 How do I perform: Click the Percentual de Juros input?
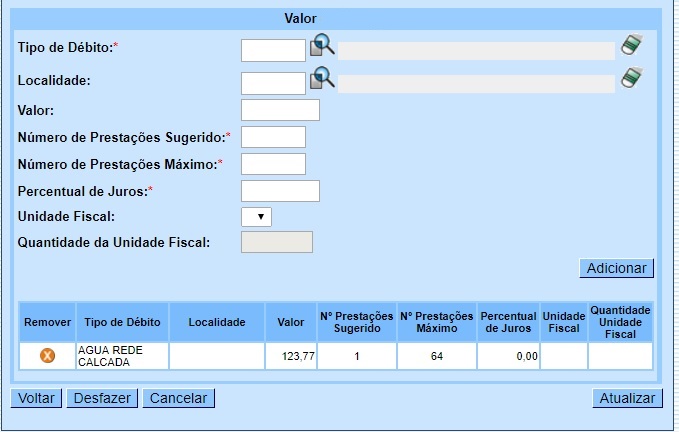pyautogui.click(x=280, y=191)
